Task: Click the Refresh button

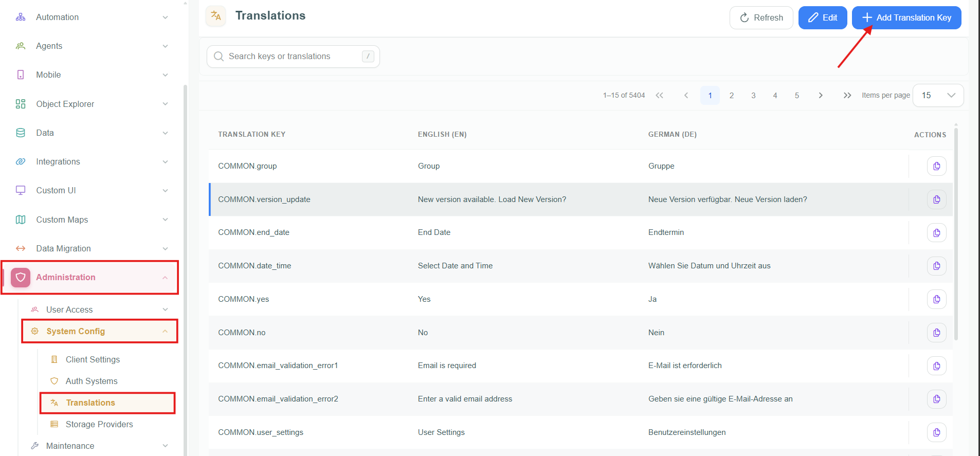Action: [761, 17]
